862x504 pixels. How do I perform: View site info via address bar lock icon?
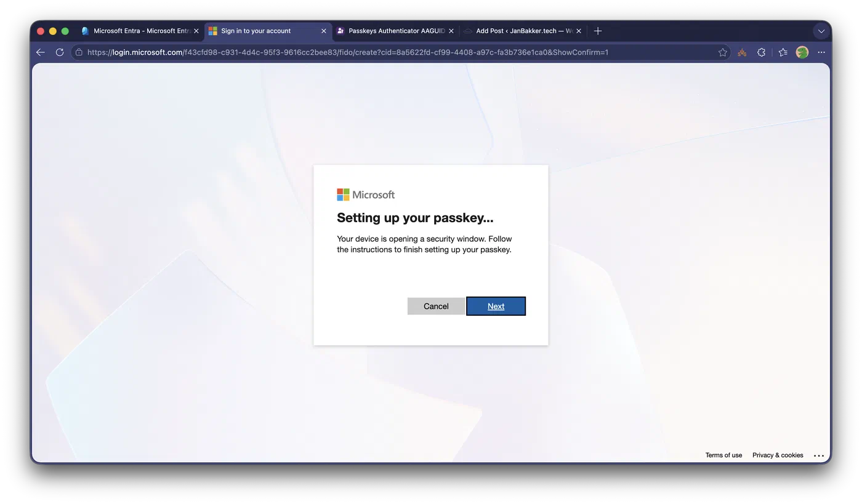pyautogui.click(x=78, y=52)
